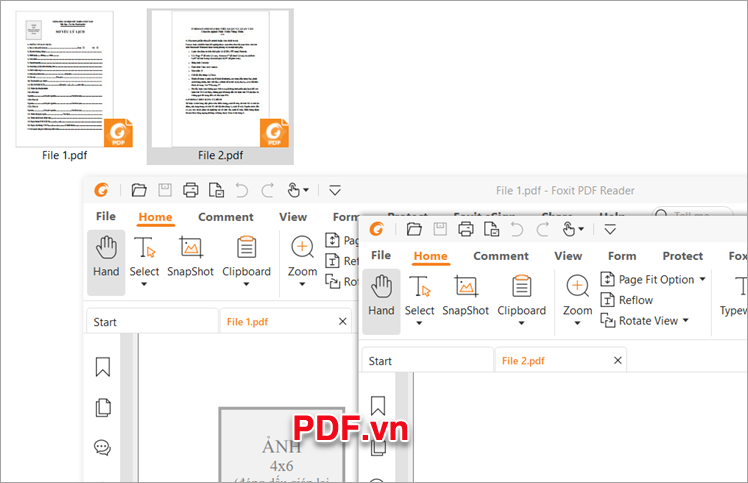Click Select tool in File 2 window
748x483 pixels.
coord(419,296)
